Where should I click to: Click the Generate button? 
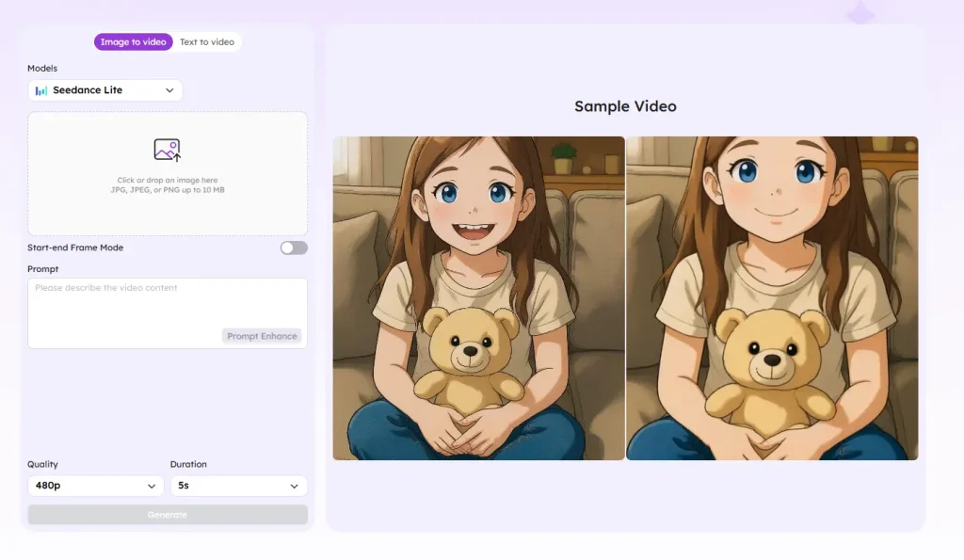(x=167, y=515)
